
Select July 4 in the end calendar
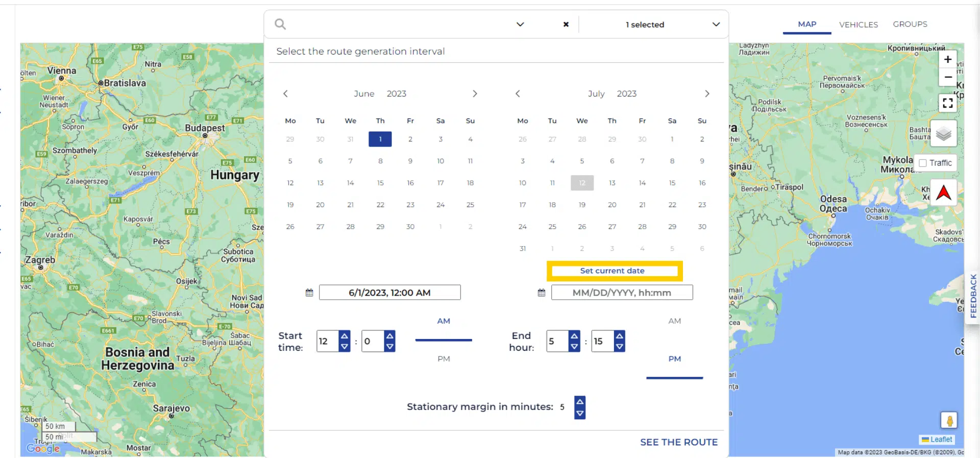(552, 161)
